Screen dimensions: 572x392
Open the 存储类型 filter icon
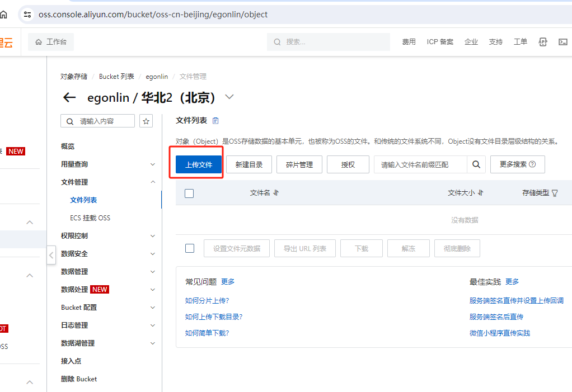point(555,193)
